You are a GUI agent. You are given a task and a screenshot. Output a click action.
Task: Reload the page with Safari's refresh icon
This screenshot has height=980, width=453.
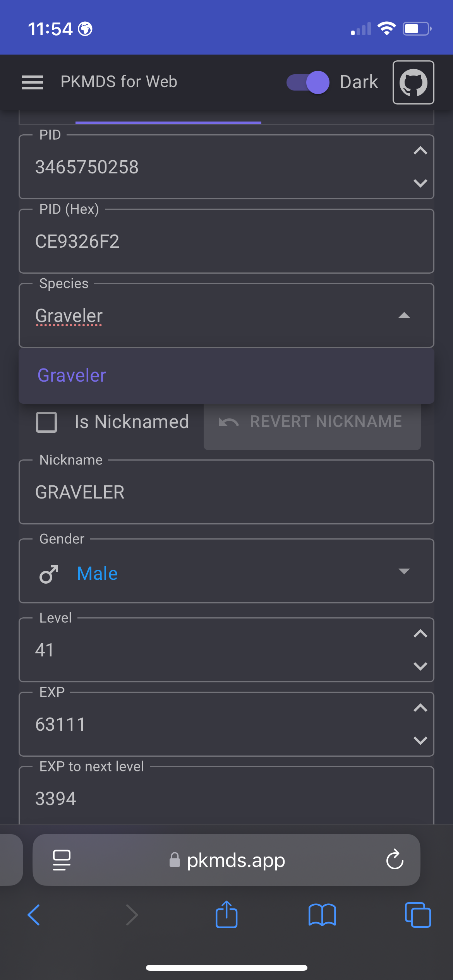[395, 860]
